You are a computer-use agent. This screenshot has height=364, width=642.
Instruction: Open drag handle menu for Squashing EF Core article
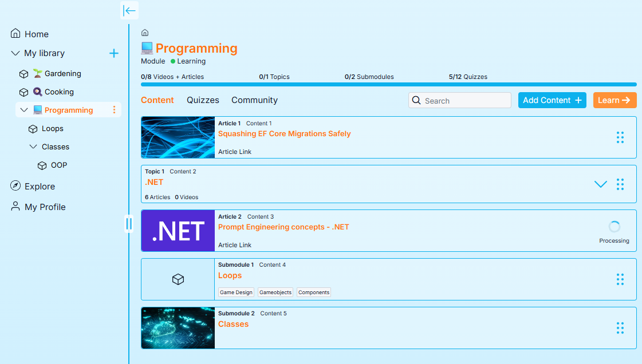620,137
